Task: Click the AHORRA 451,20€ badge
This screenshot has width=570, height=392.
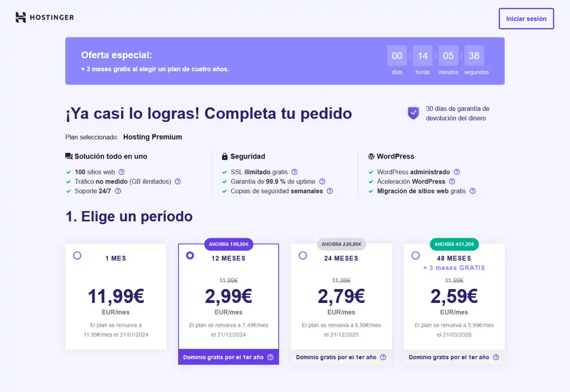Action: (x=454, y=244)
